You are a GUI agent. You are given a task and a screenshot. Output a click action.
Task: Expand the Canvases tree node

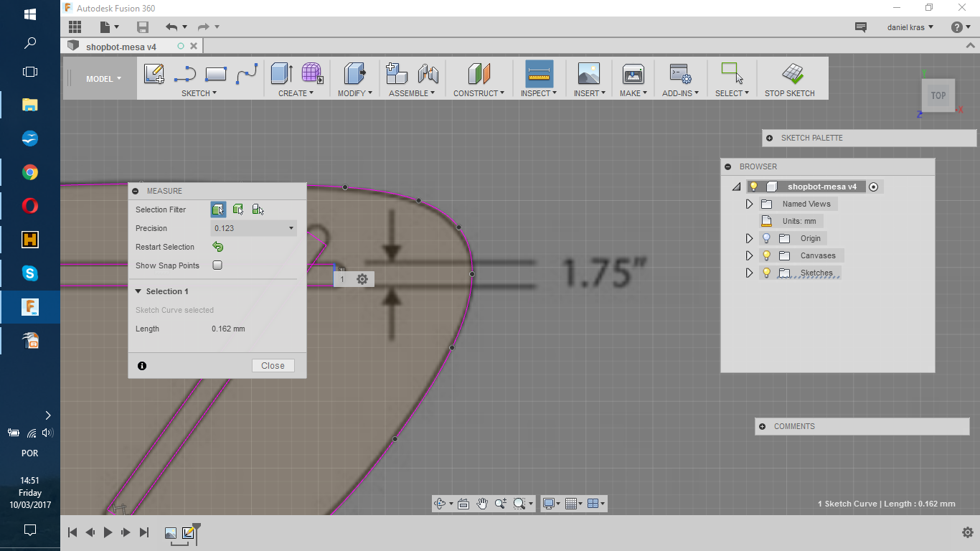point(750,255)
